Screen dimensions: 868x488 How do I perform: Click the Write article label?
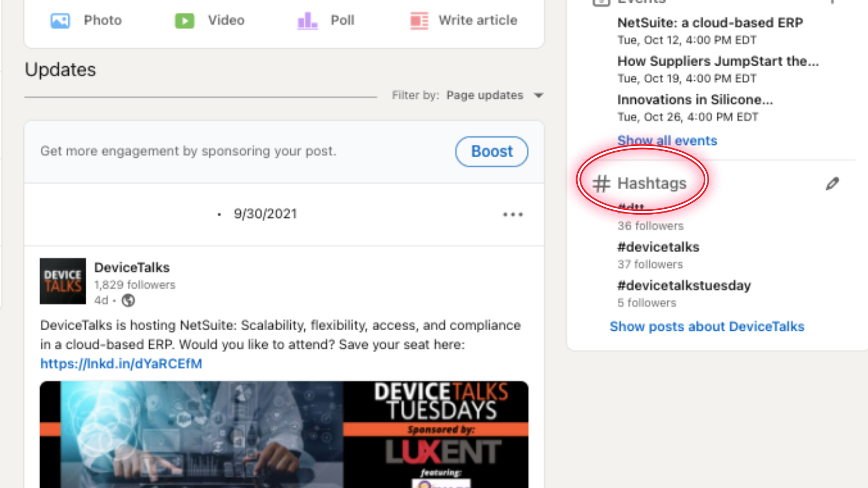[x=477, y=20]
